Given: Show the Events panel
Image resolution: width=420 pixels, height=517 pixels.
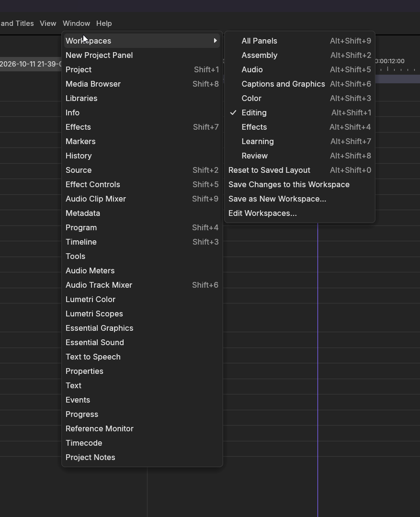Looking at the screenshot, I should (x=142, y=400).
